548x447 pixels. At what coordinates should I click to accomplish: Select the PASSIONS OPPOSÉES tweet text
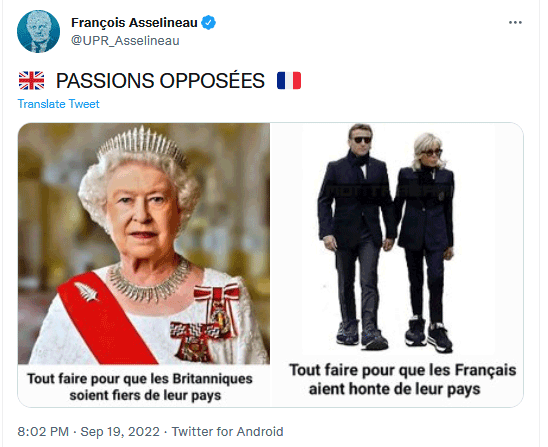[x=160, y=81]
